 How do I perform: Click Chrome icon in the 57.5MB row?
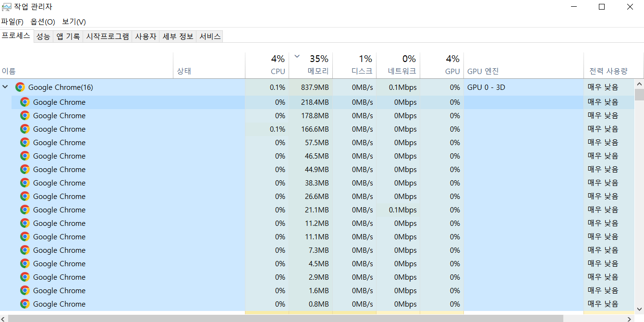click(25, 142)
